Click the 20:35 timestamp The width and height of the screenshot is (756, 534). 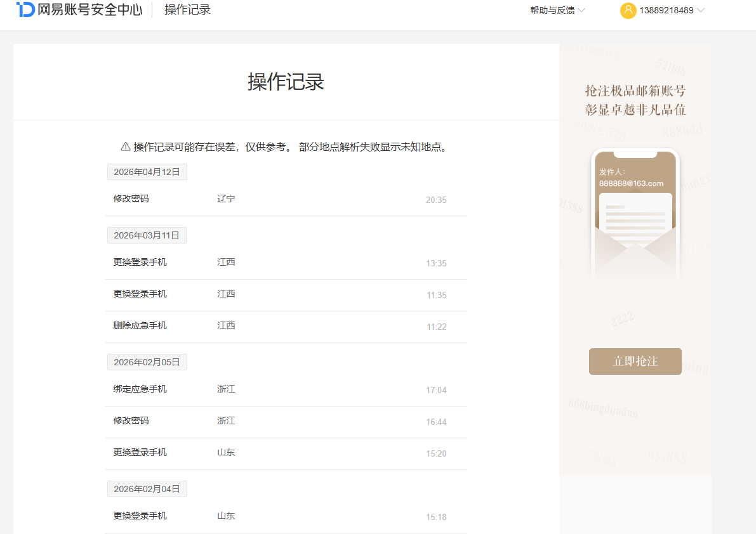click(x=436, y=200)
